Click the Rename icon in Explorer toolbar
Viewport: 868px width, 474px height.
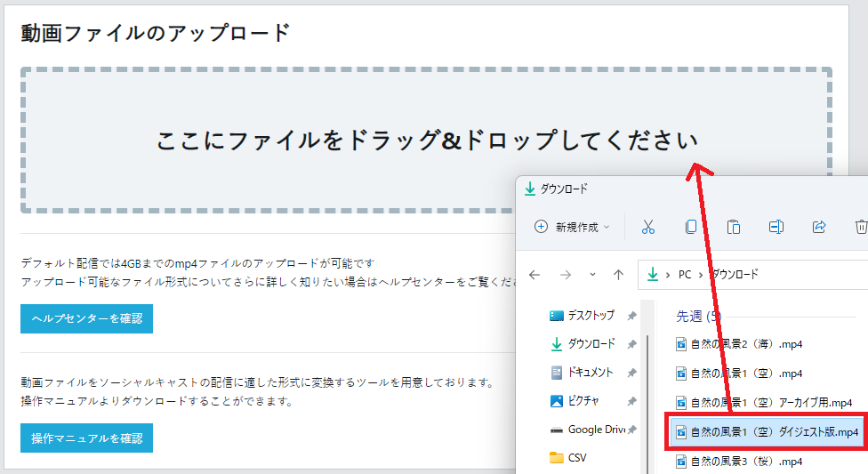coord(776,227)
